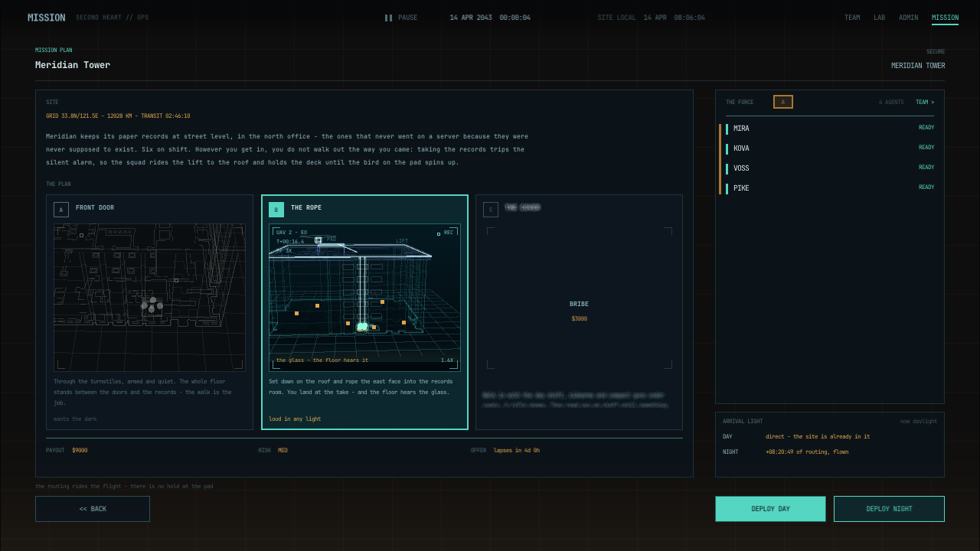The height and width of the screenshot is (551, 980).
Task: Open the ADMIN tab
Action: coord(909,18)
